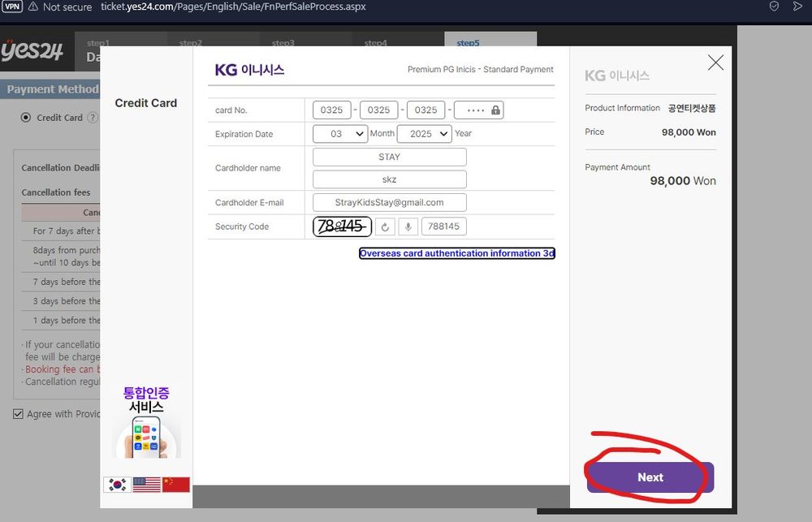Click the VPN badge in address bar
The height and width of the screenshot is (522, 812).
pos(12,6)
